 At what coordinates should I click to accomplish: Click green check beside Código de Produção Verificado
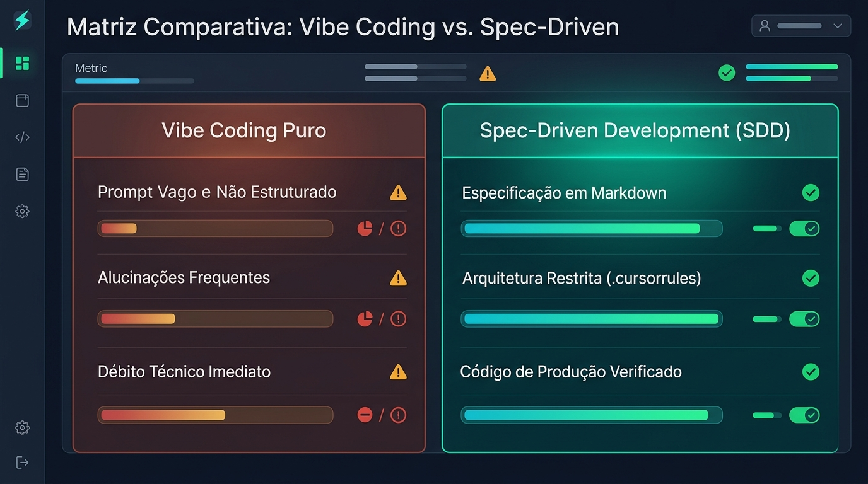[811, 372]
